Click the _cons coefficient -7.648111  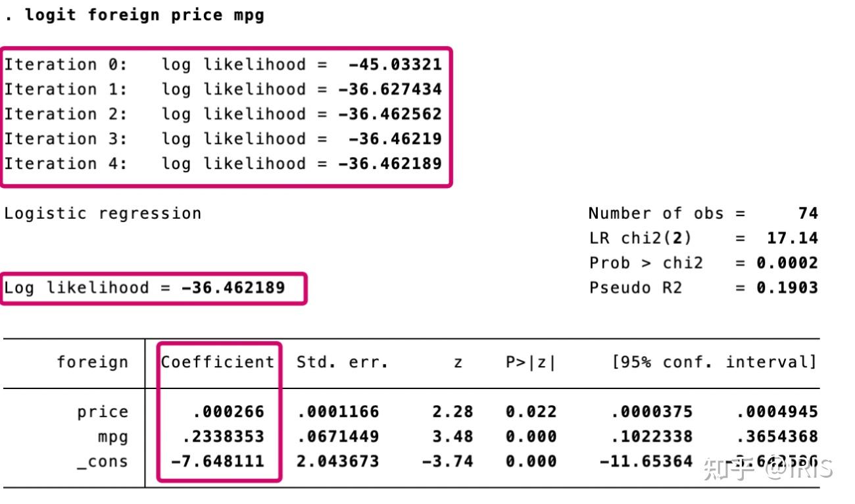coord(217,462)
